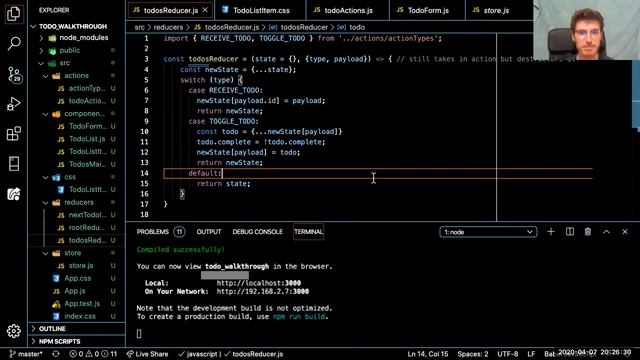The width and height of the screenshot is (640, 360).
Task: Click UTF-8 encoding in status bar
Action: tap(508, 354)
